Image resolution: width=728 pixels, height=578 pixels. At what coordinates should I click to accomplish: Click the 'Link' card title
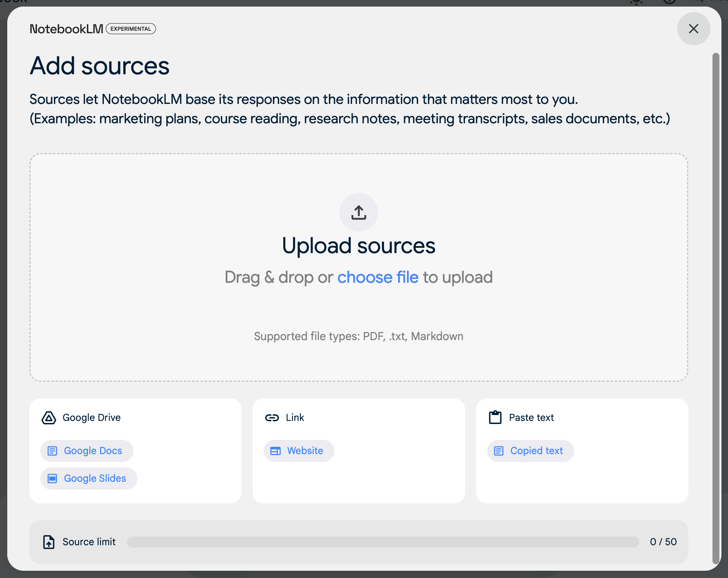[295, 418]
